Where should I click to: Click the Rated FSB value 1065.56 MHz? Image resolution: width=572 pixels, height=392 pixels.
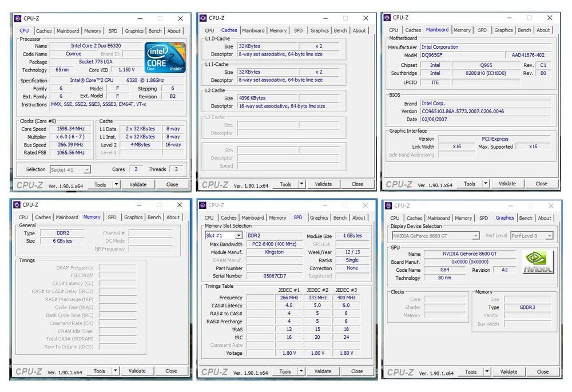71,153
